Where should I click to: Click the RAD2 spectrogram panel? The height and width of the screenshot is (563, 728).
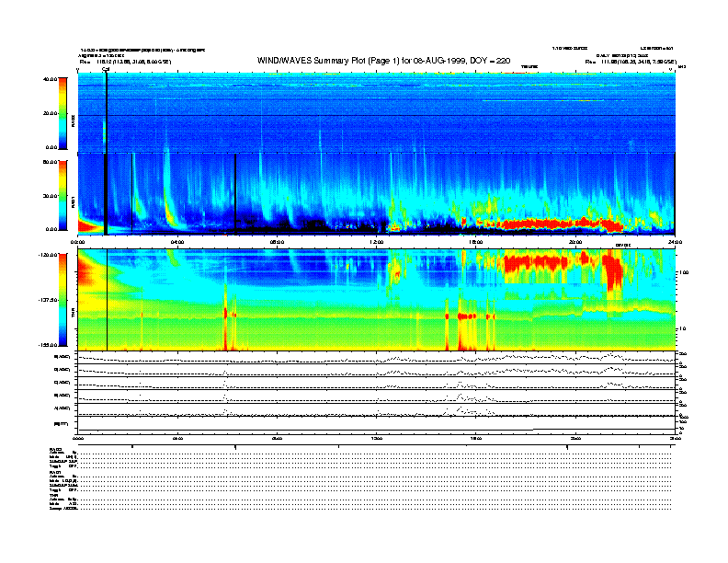coord(376,112)
